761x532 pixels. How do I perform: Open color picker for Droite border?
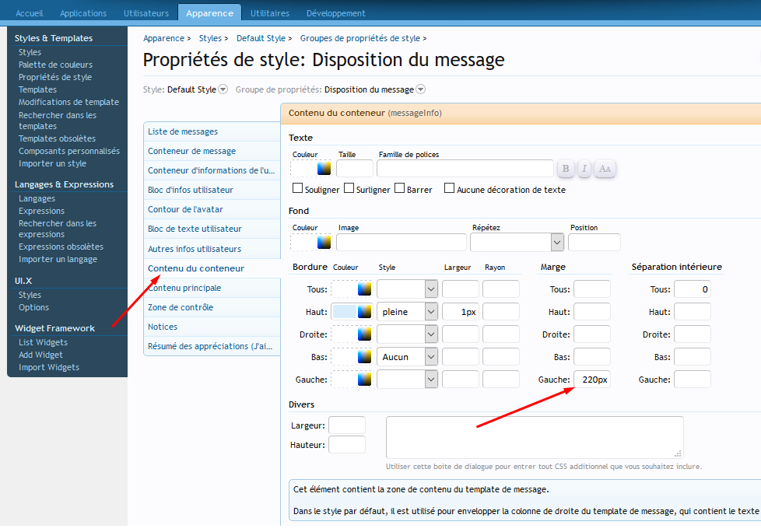coord(364,334)
